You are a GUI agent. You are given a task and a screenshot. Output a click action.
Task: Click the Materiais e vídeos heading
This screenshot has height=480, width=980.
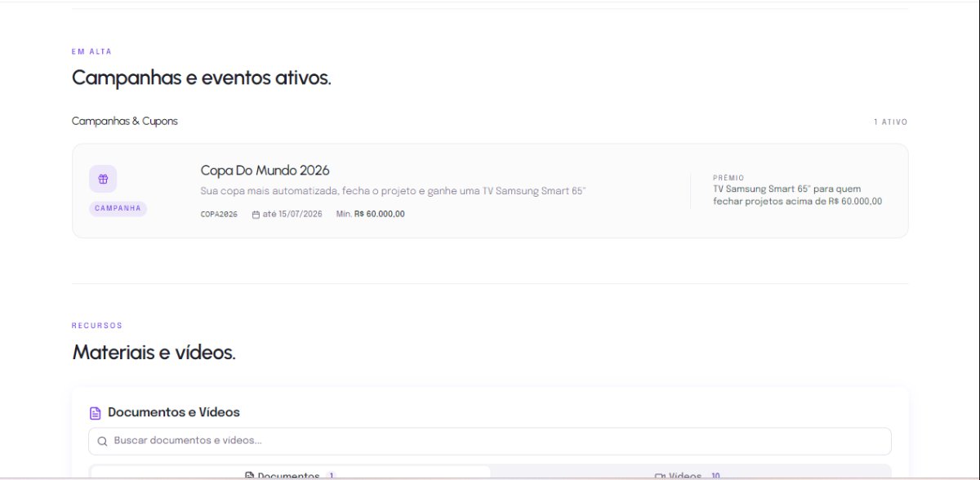tap(154, 353)
